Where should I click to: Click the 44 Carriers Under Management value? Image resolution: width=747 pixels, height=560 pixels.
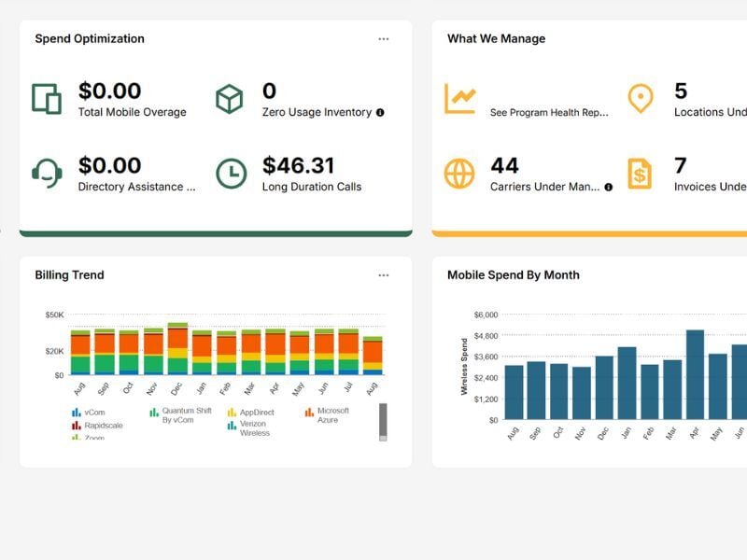504,166
